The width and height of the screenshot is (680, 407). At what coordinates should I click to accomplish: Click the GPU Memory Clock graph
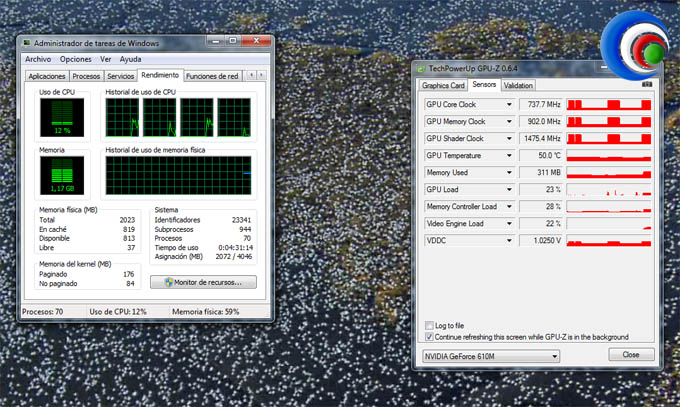(609, 121)
